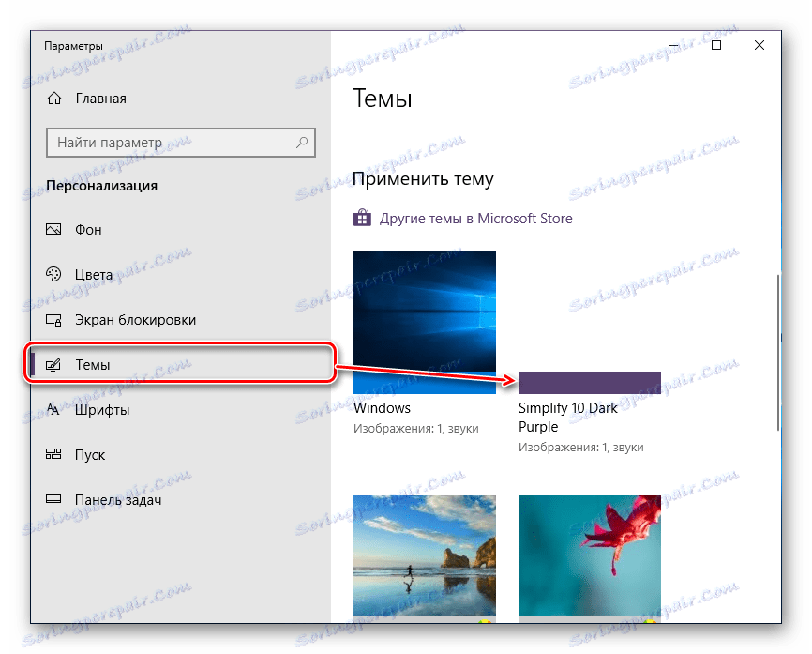This screenshot has width=812, height=654.
Task: Select the purple Simplify 10 Dark Purple swatch
Action: [589, 382]
